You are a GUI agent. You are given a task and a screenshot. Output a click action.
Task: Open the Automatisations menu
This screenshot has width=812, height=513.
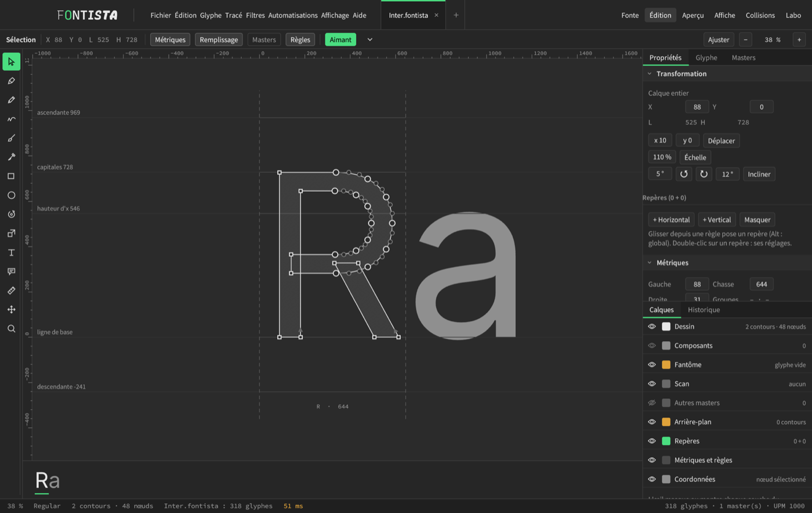(293, 15)
